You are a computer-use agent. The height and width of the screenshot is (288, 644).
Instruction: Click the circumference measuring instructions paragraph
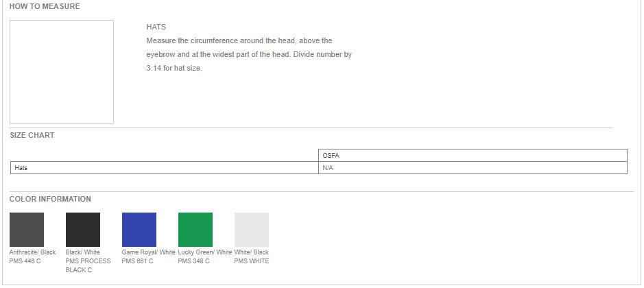pyautogui.click(x=249, y=55)
